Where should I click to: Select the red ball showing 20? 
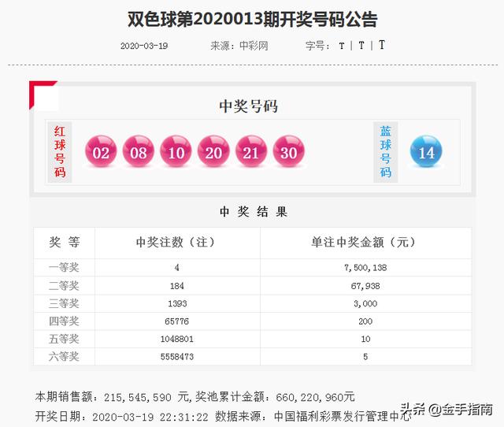[213, 153]
